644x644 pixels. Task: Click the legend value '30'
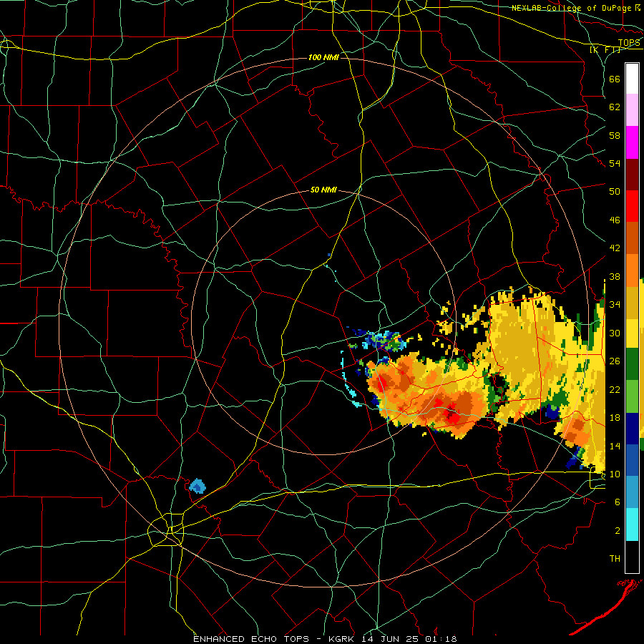615,333
